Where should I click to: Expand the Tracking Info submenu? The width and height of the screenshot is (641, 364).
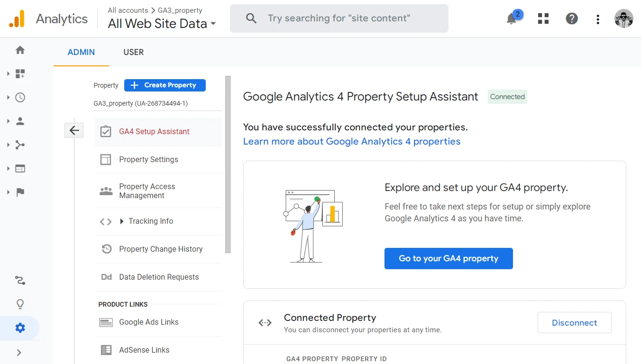(122, 221)
